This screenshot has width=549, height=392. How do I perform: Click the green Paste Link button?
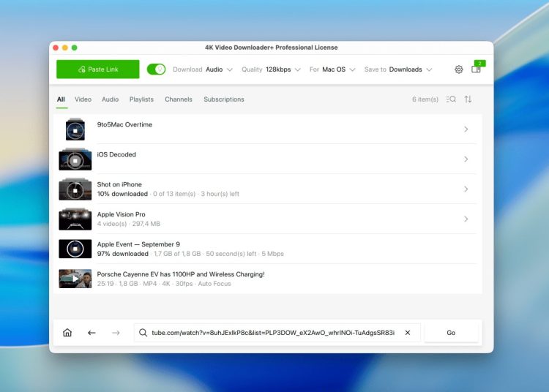[x=97, y=69]
